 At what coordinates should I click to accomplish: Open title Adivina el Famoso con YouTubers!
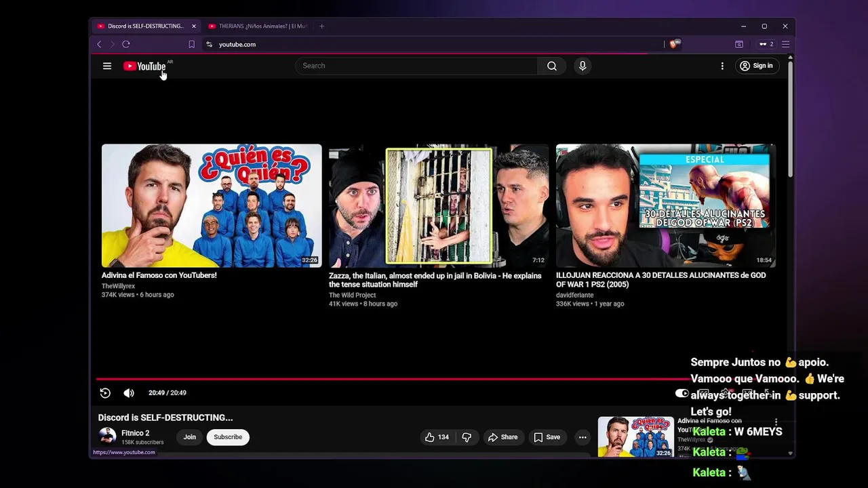(x=159, y=275)
